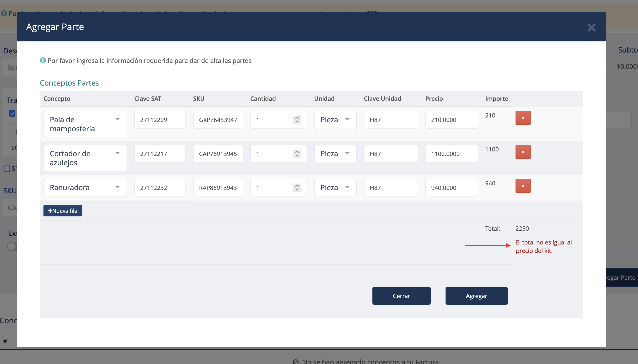Edit SKU field RAP86913943
Screen dimensions: 638x364
(x=218, y=187)
